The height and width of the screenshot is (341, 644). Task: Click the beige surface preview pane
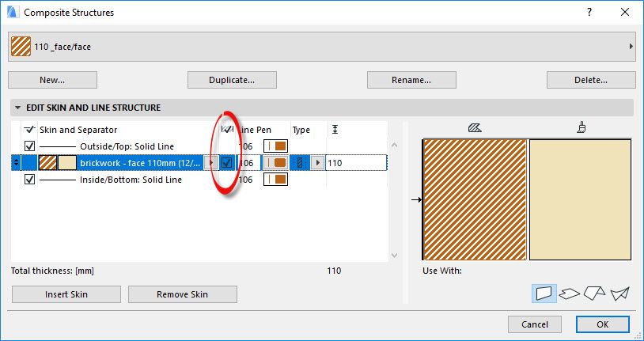tap(581, 199)
